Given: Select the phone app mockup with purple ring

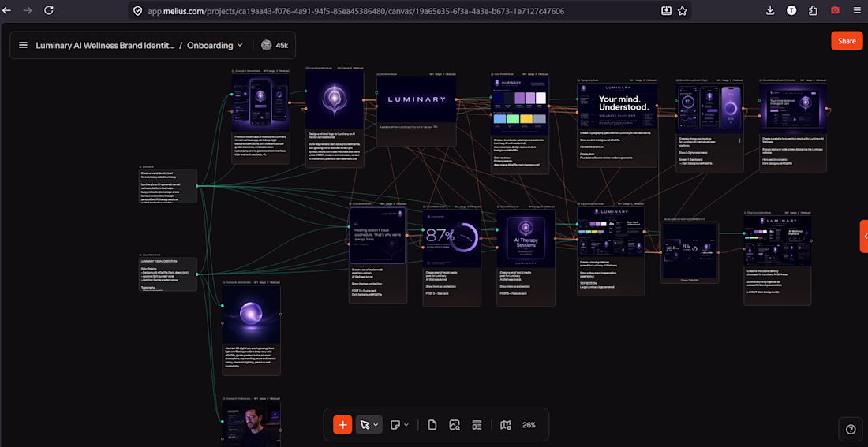Looking at the screenshot, I should pyautogui.click(x=709, y=109).
